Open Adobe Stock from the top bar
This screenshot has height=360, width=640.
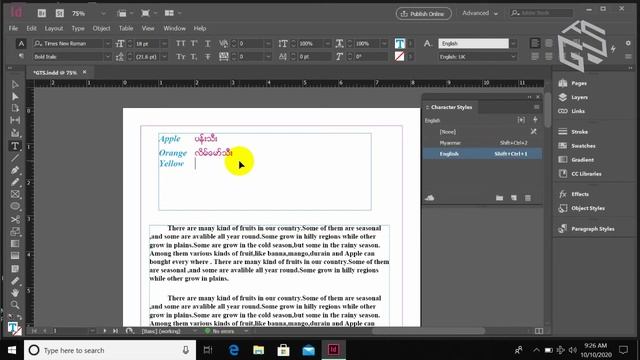click(60, 13)
